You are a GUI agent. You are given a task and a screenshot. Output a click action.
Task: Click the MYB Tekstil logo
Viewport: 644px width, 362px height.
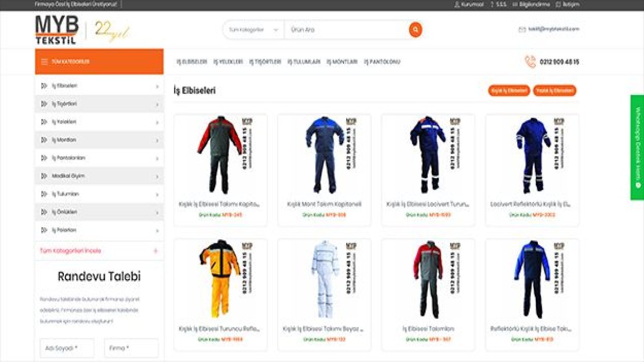click(57, 30)
